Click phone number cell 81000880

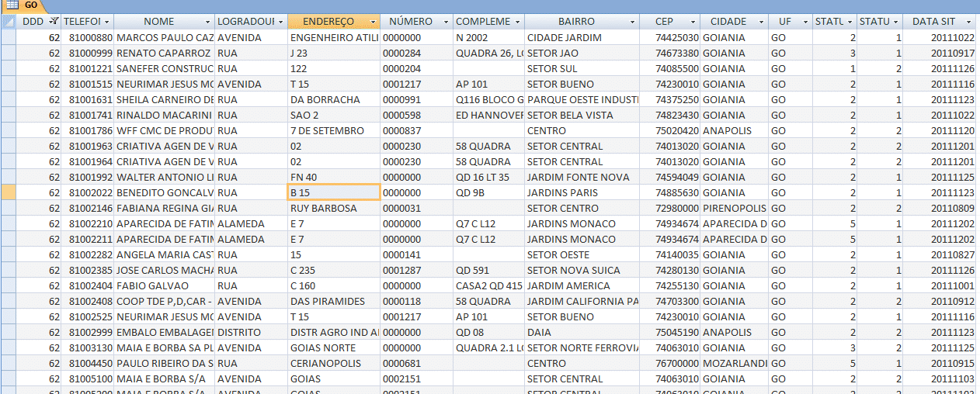[88, 37]
